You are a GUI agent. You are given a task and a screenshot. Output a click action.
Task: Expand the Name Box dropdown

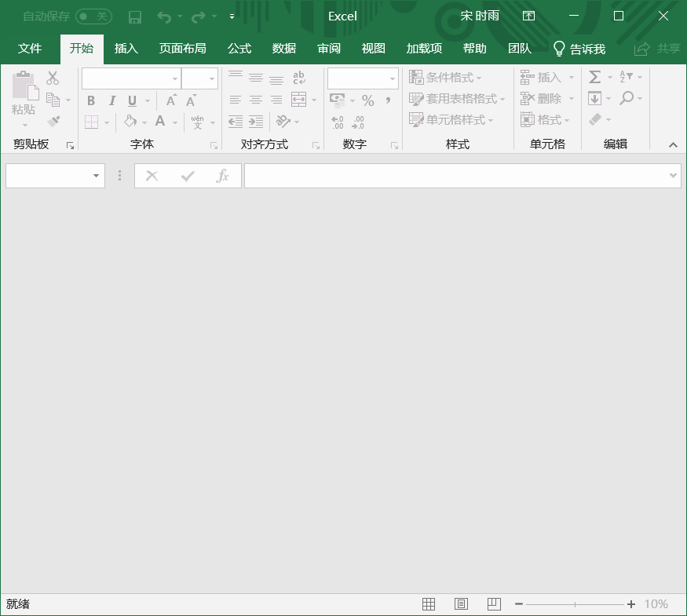coord(97,176)
